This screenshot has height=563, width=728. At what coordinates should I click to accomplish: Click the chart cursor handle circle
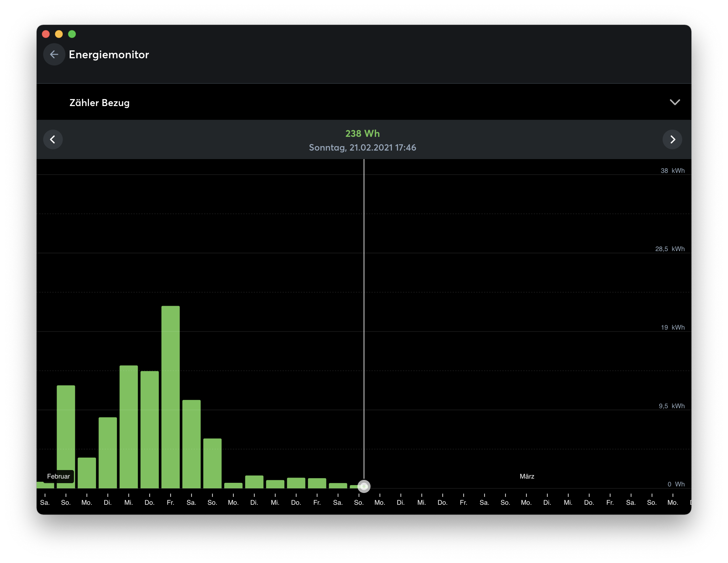pyautogui.click(x=364, y=486)
